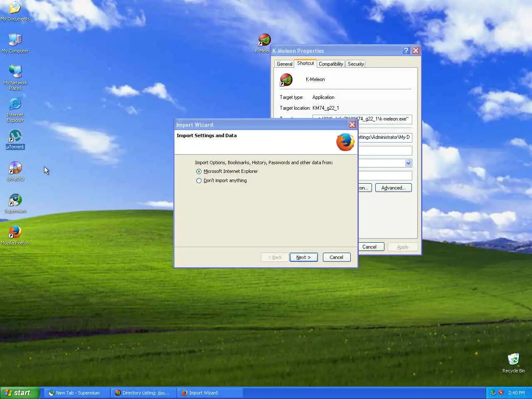Click the help question-mark button in K-Meleon Properties

click(406, 51)
